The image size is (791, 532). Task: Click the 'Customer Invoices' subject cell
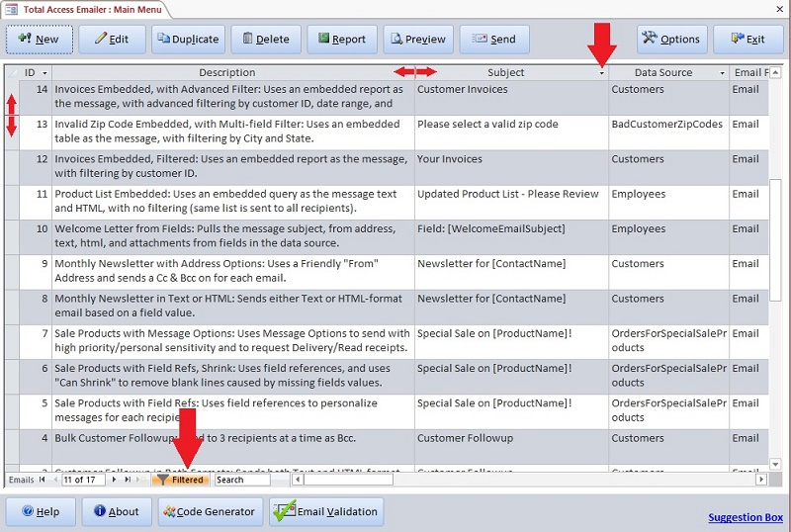511,98
